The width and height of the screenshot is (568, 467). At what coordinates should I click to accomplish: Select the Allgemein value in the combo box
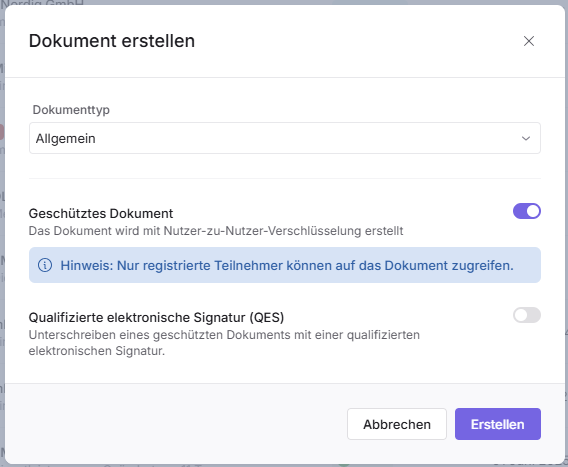click(x=66, y=138)
